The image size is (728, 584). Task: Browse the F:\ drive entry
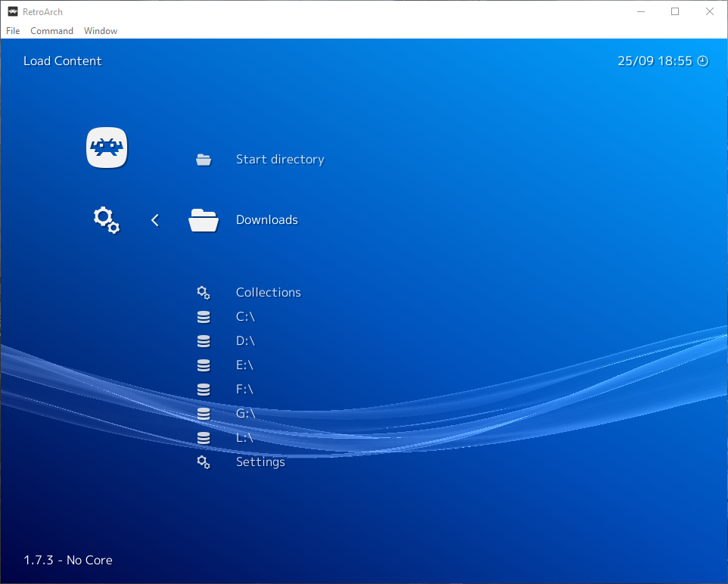point(244,390)
